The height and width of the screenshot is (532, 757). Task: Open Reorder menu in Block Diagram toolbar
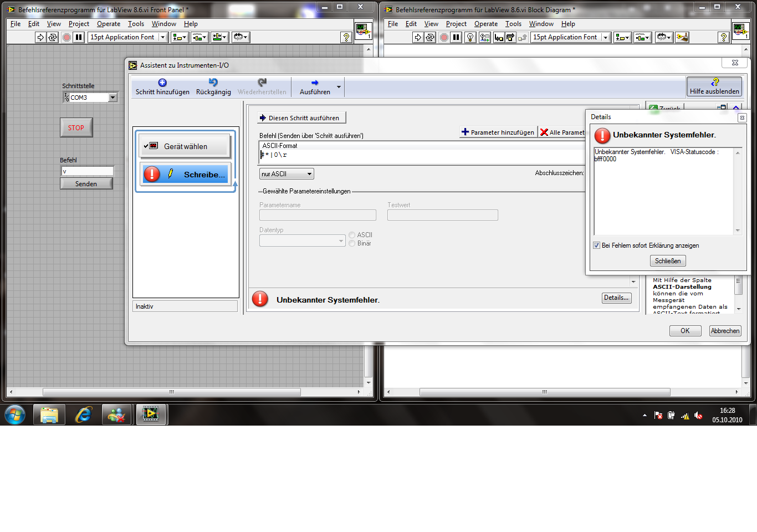pos(663,37)
